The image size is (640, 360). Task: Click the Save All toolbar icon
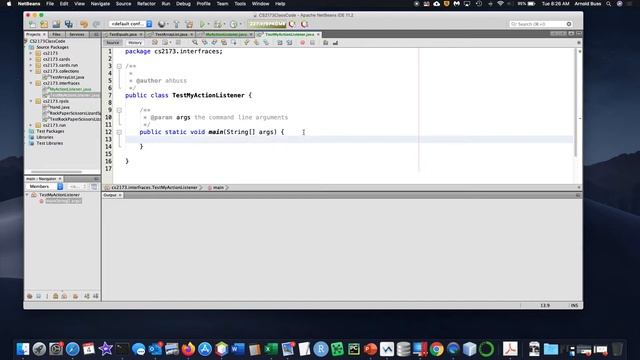coord(69,24)
